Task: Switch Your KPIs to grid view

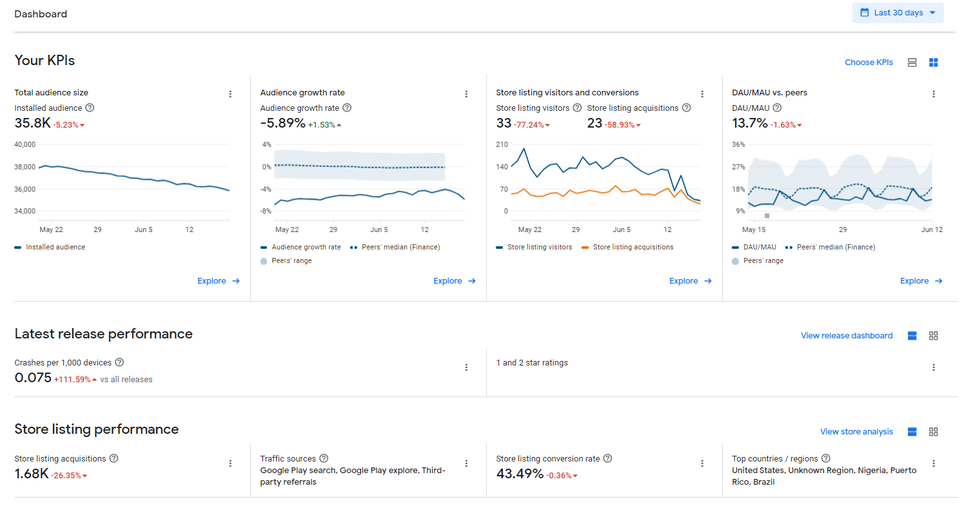Action: 934,63
